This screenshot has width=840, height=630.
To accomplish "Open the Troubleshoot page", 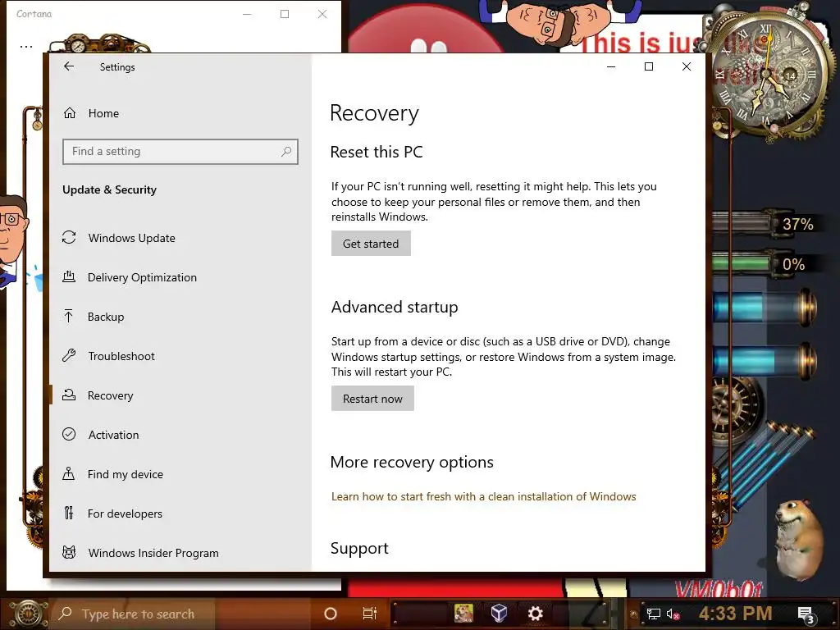I will [180, 356].
